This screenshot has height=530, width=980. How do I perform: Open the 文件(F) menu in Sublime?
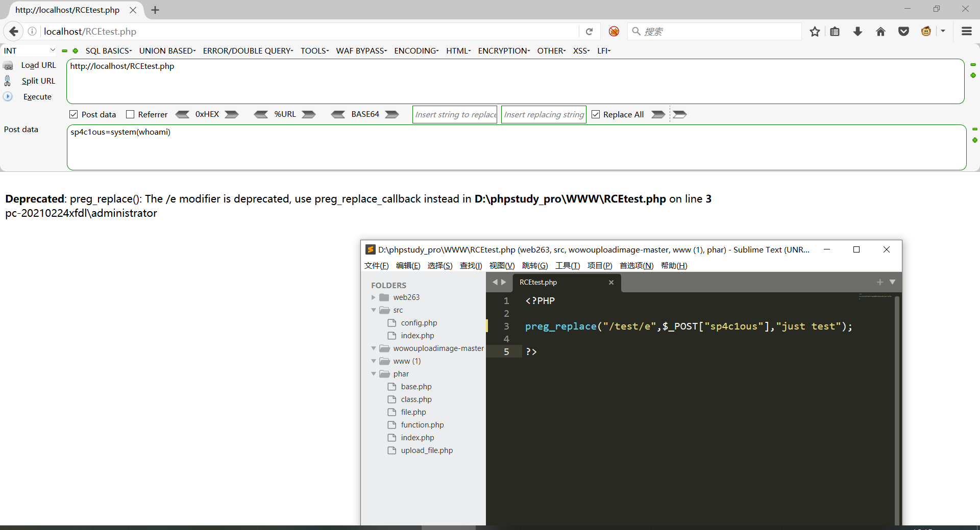coord(377,265)
